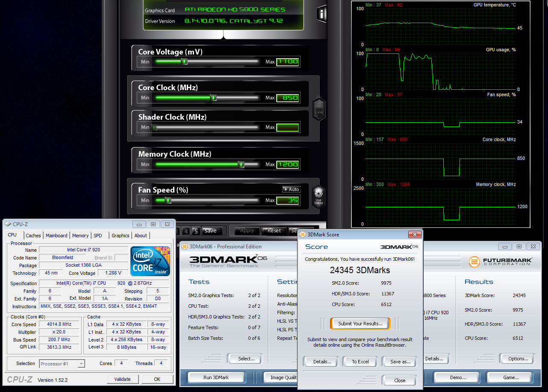The image size is (548, 392).
Task: Open the Afterburner info 'i' panel
Action: 321,14
